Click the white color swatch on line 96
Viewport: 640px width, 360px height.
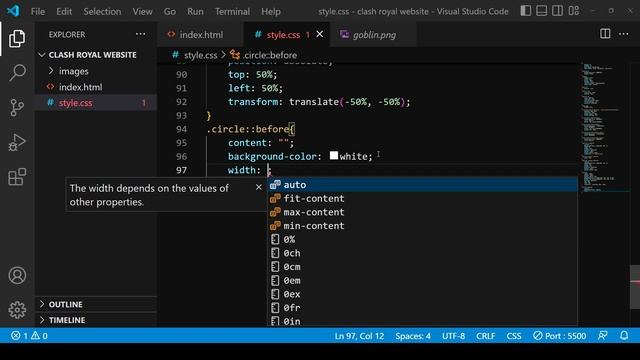pyautogui.click(x=334, y=156)
